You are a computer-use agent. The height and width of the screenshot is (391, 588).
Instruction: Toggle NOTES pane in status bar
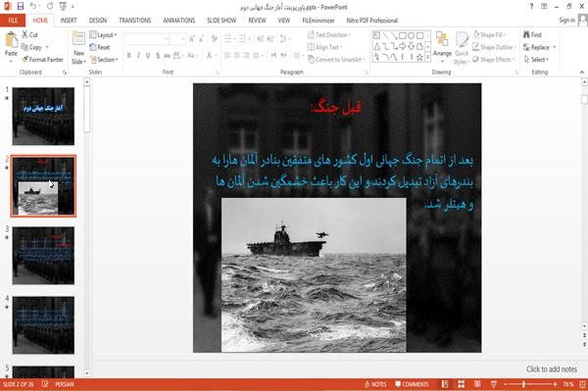(x=375, y=384)
